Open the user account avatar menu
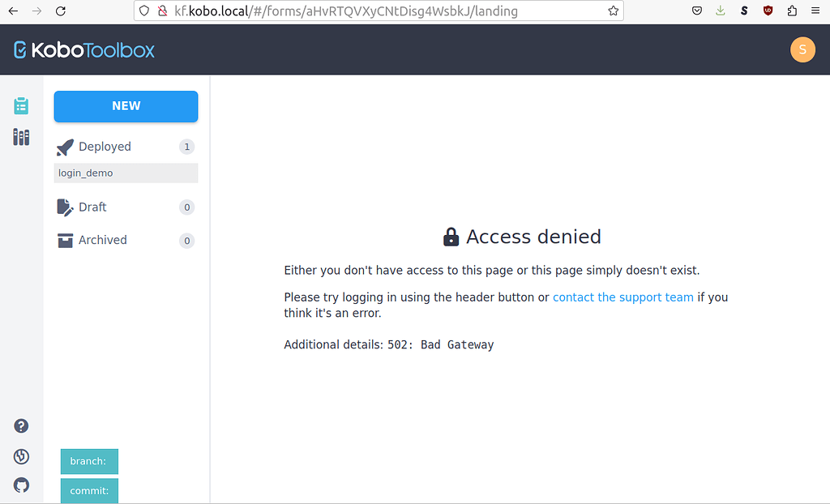This screenshot has height=504, width=830. (802, 49)
